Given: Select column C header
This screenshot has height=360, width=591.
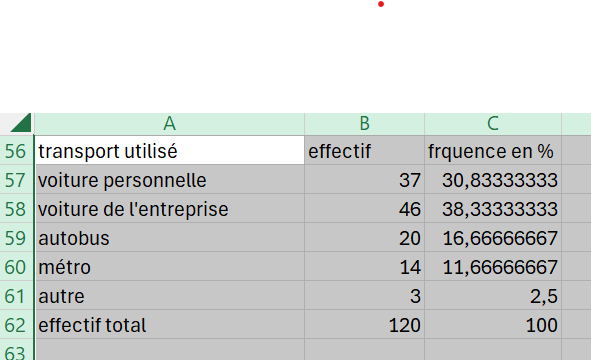Looking at the screenshot, I should tap(493, 124).
